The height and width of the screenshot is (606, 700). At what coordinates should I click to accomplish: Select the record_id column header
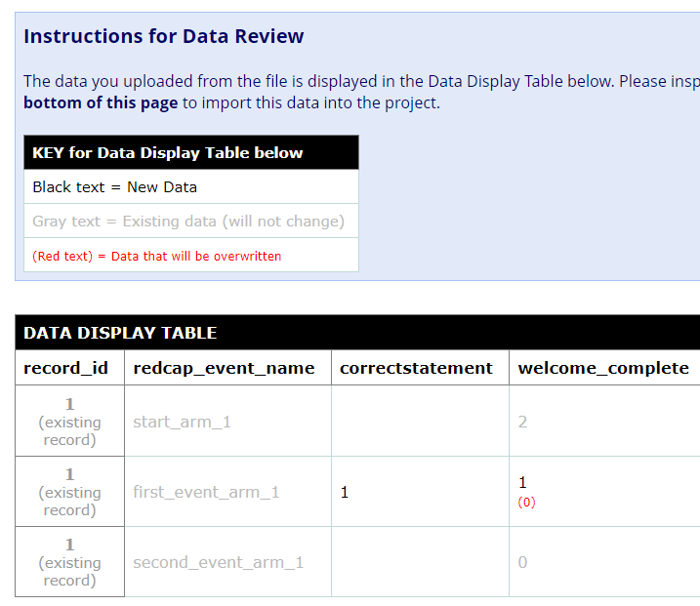coord(66,368)
